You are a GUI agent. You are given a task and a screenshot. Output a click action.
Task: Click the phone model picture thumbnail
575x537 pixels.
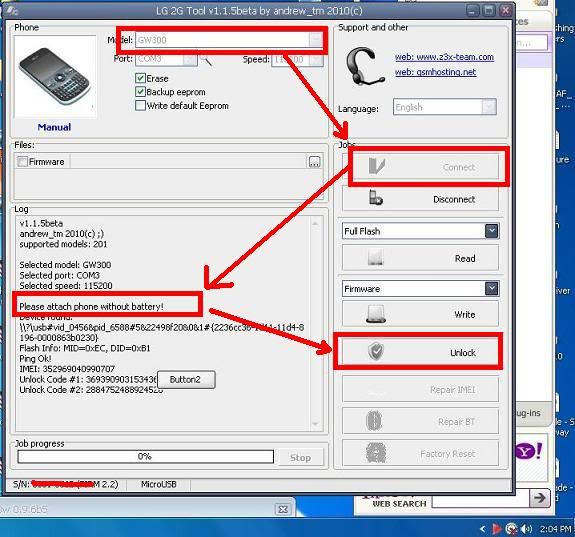pyautogui.click(x=55, y=77)
